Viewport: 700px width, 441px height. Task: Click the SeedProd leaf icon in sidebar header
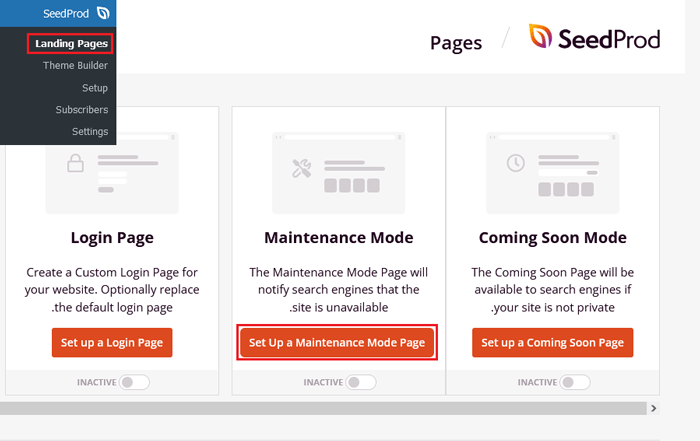[103, 13]
